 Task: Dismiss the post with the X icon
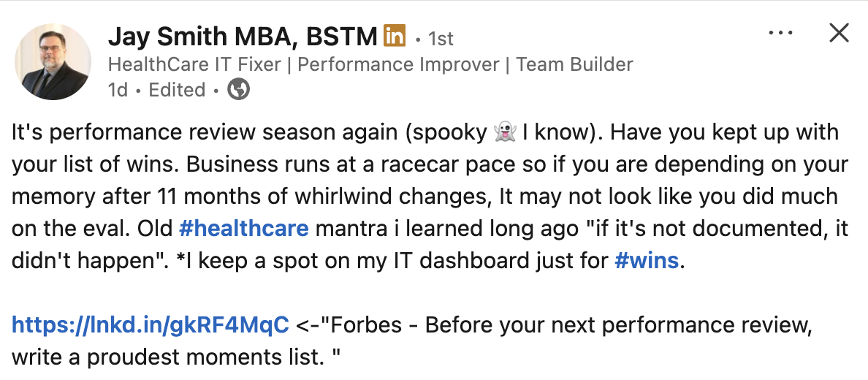(839, 33)
